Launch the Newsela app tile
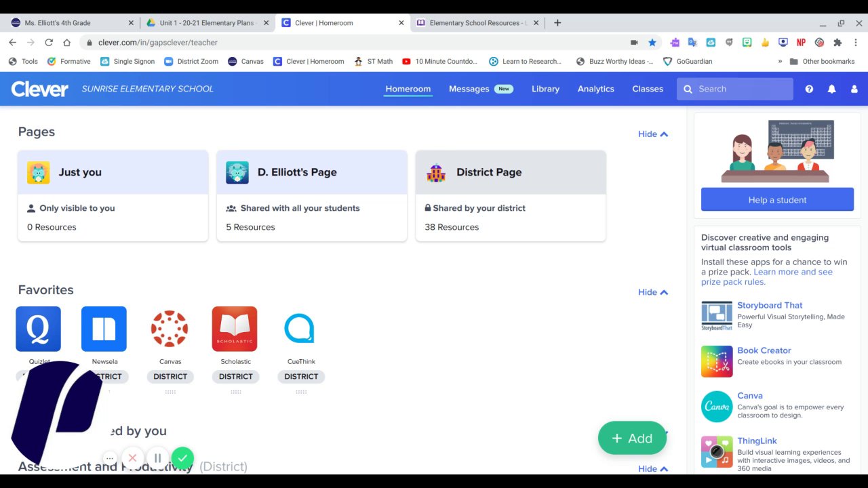Image resolution: width=868 pixels, height=488 pixels. (104, 329)
